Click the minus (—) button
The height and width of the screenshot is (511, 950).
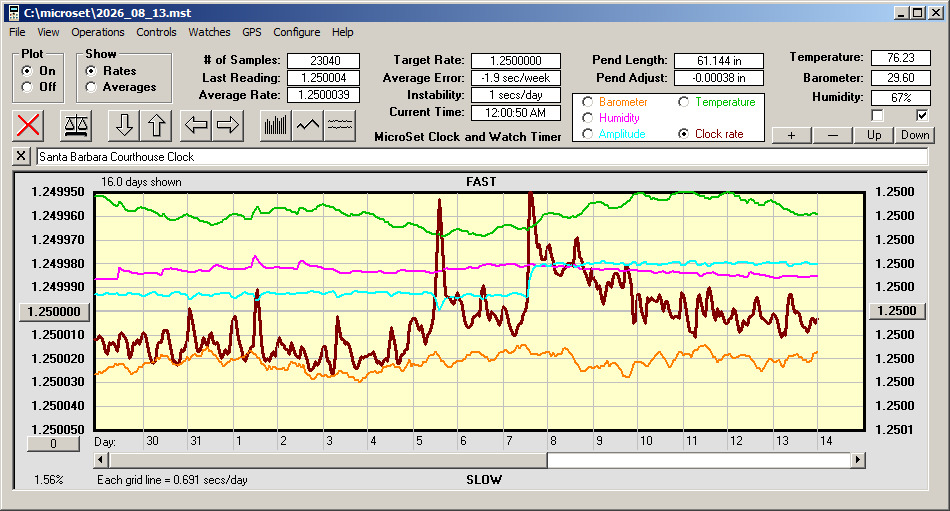[x=832, y=135]
